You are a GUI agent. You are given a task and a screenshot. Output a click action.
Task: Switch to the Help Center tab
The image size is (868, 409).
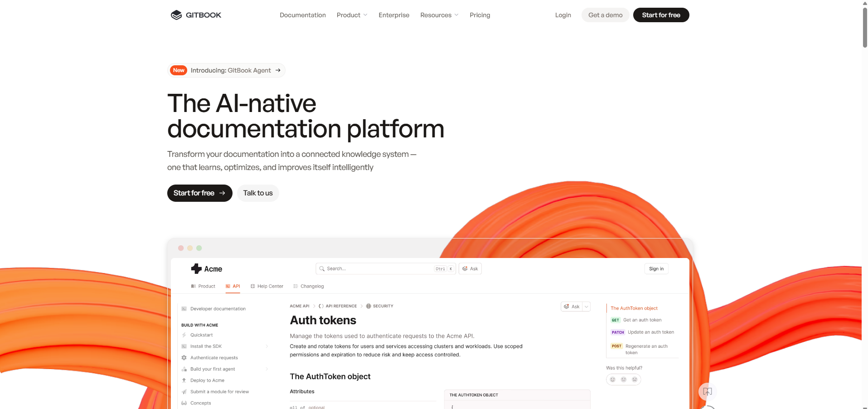(267, 286)
